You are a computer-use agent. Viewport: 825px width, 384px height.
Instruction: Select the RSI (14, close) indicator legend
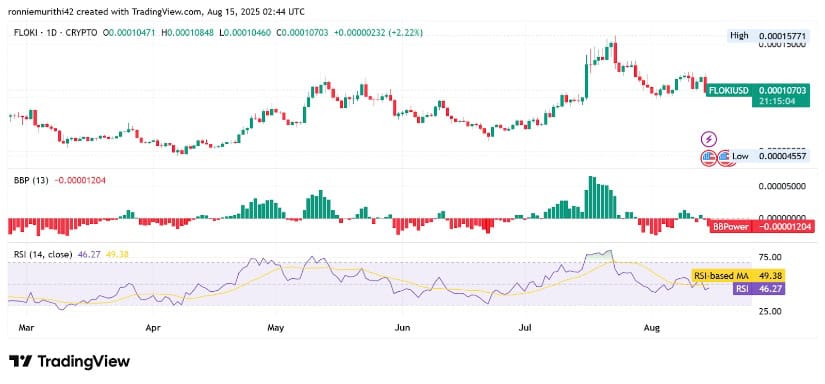click(43, 255)
